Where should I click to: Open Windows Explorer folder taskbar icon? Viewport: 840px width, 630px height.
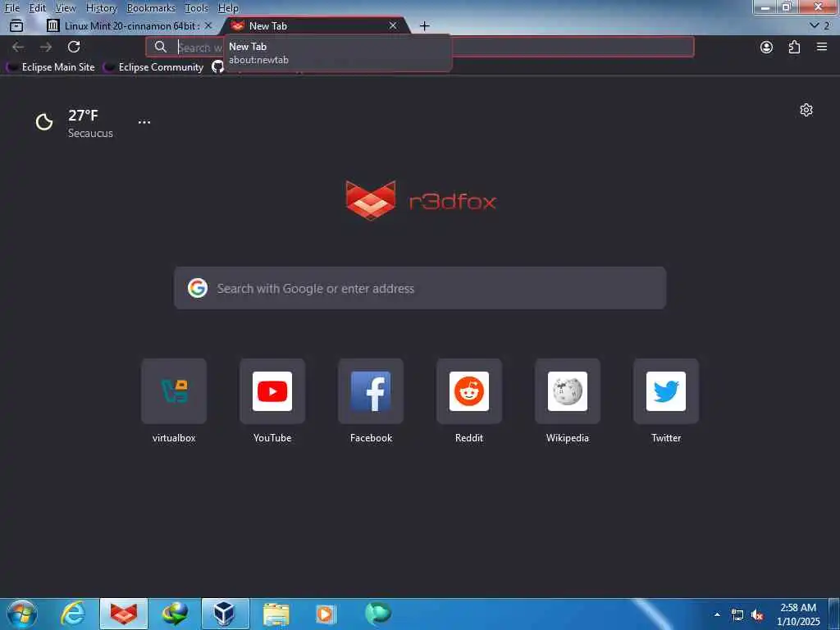point(276,614)
